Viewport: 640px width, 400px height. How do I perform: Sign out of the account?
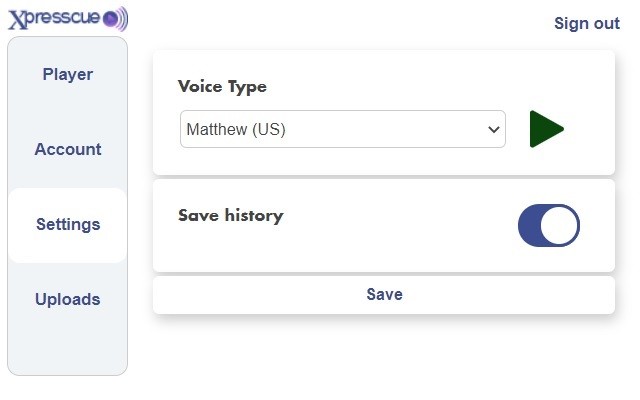(x=586, y=24)
